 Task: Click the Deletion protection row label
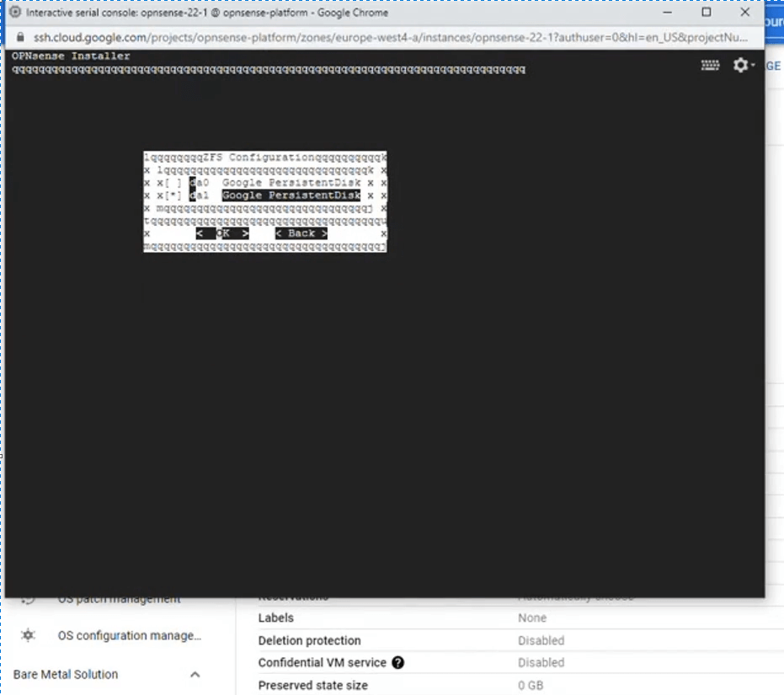coord(309,640)
